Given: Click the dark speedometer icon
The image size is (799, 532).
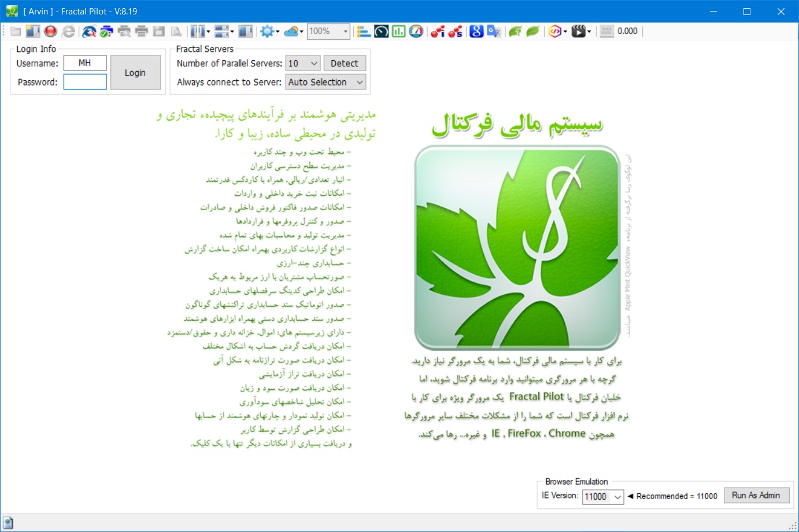Looking at the screenshot, I should (x=382, y=31).
